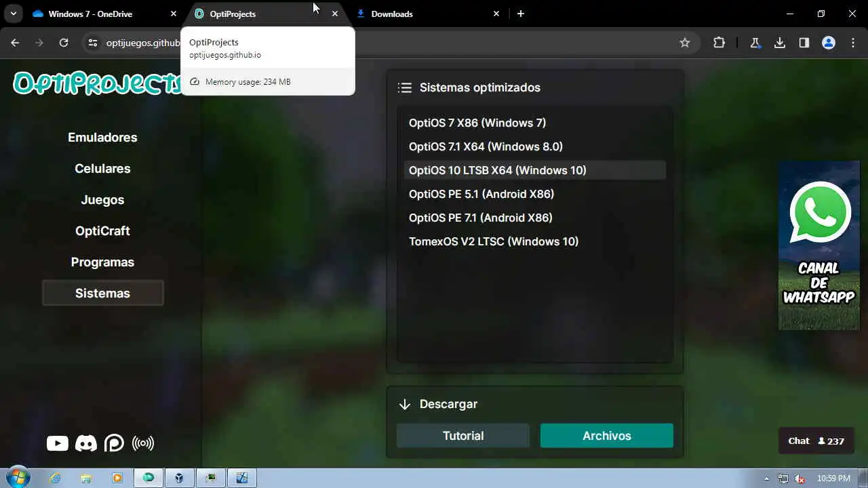Open the Patreon icon link

click(x=114, y=443)
